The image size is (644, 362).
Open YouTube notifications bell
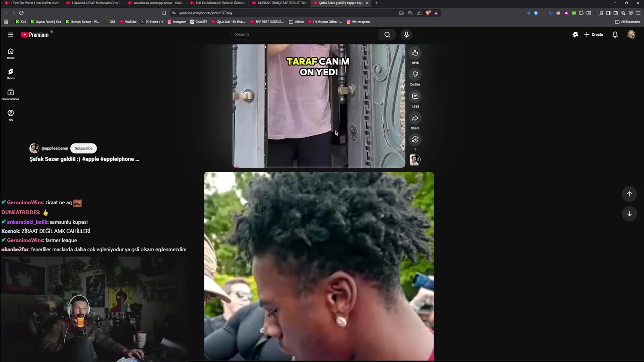point(615,35)
